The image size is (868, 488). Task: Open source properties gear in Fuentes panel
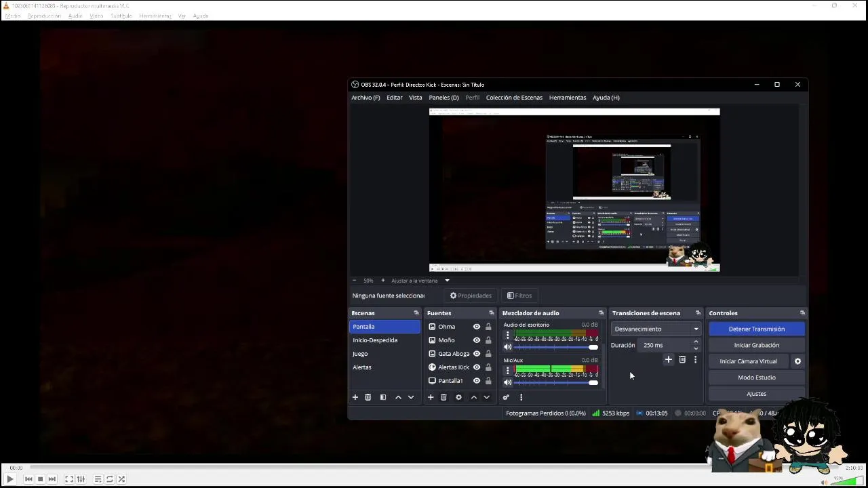(458, 397)
